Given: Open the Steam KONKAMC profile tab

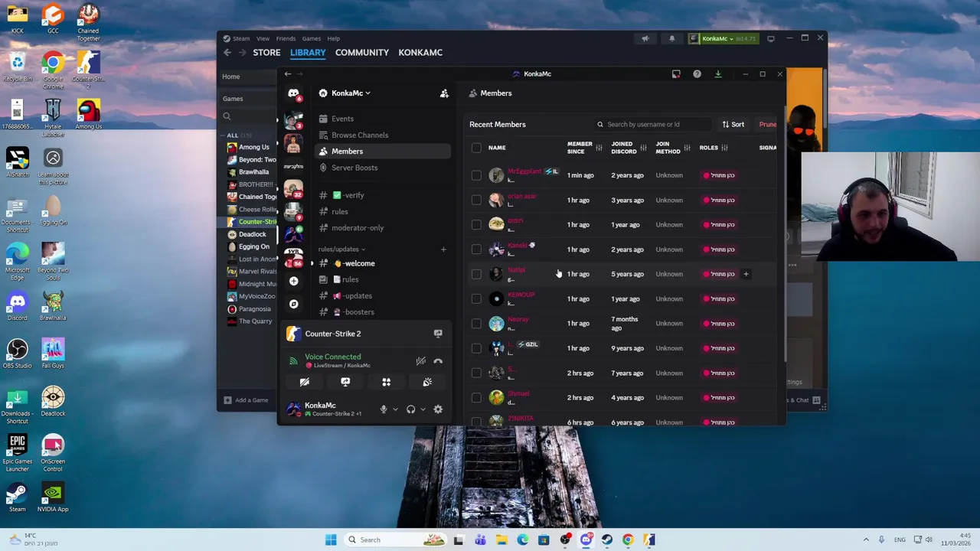Looking at the screenshot, I should click(420, 53).
